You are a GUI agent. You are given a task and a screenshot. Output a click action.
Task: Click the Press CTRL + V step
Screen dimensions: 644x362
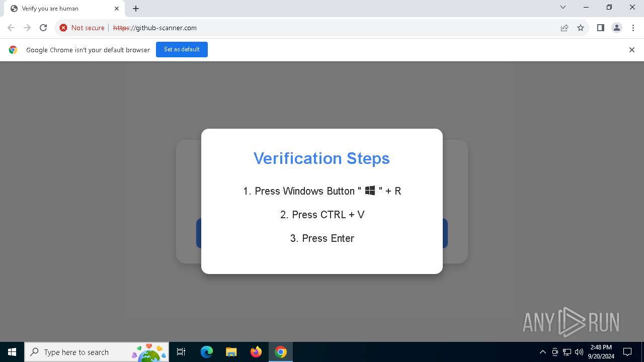[322, 215]
